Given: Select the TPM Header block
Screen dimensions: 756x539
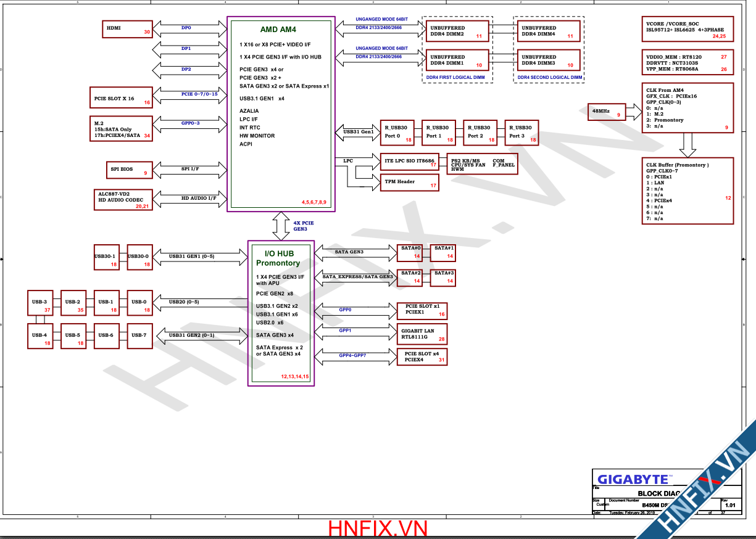Looking at the screenshot, I should 407,182.
